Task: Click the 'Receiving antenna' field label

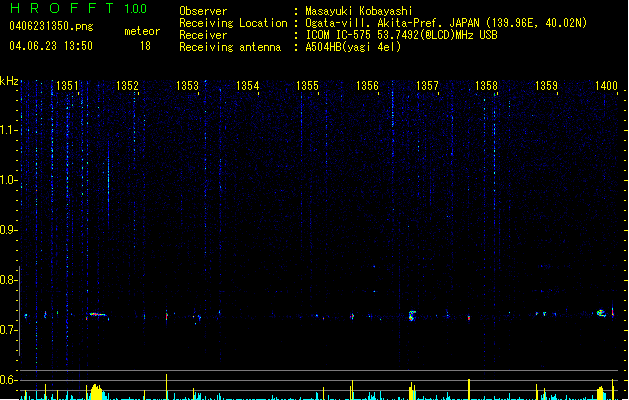Action: [x=230, y=47]
